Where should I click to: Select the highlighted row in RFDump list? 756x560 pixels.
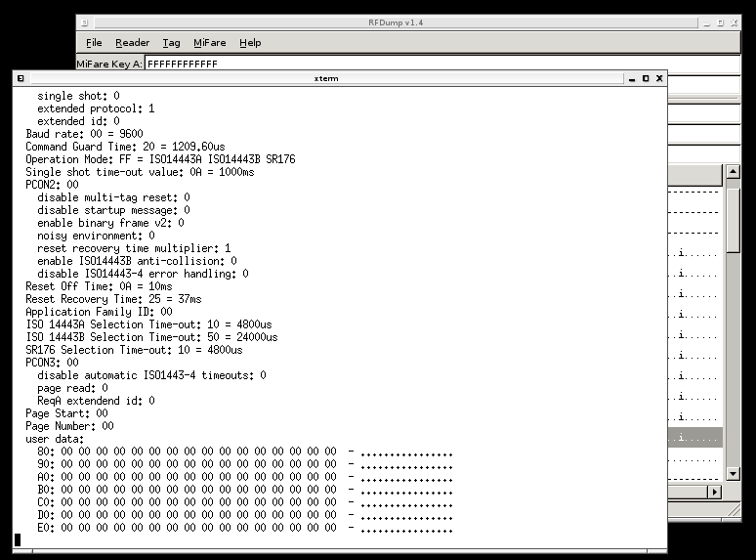coord(694,438)
